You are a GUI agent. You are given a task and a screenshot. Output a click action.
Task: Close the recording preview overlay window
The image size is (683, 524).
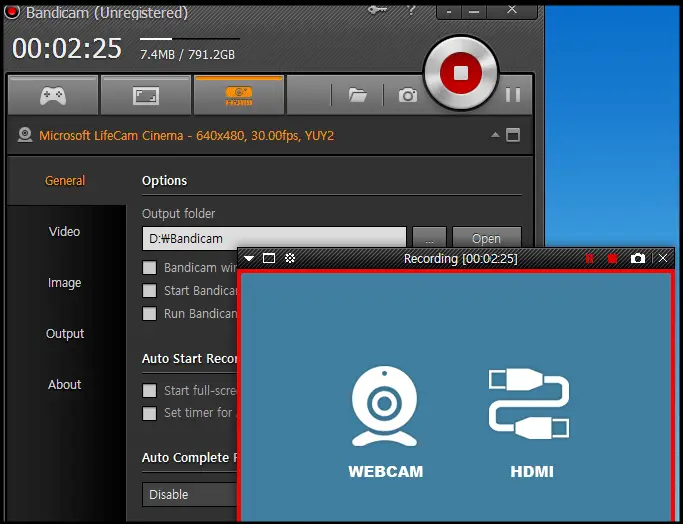(x=663, y=258)
